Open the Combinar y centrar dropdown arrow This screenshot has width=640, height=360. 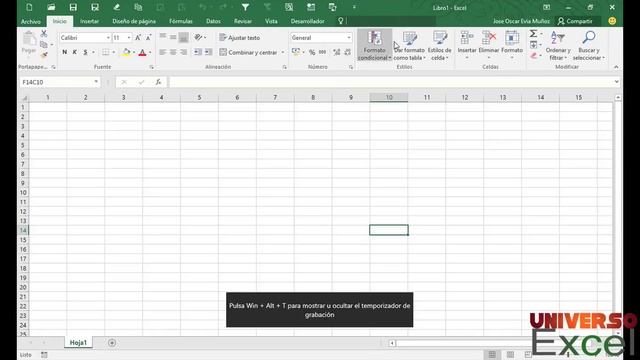click(x=282, y=52)
